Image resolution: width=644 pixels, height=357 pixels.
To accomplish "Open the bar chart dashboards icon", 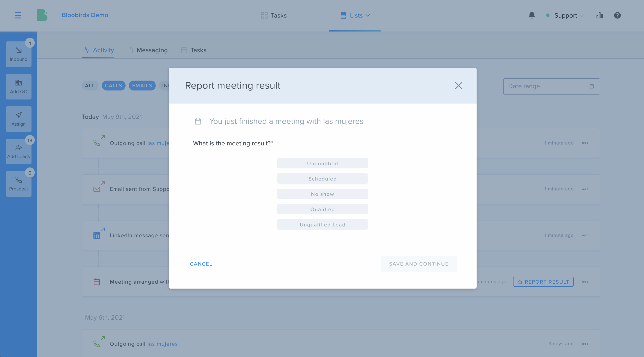I will point(599,16).
